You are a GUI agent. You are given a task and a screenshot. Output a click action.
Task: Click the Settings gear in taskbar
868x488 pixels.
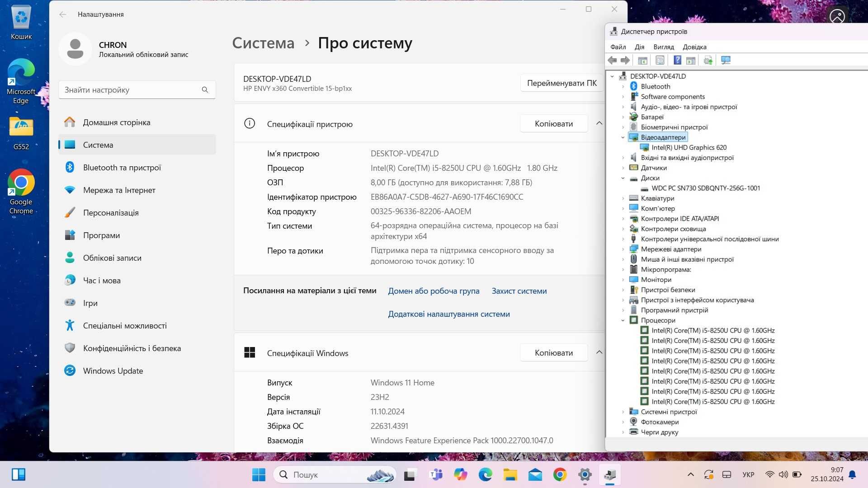coord(585,474)
